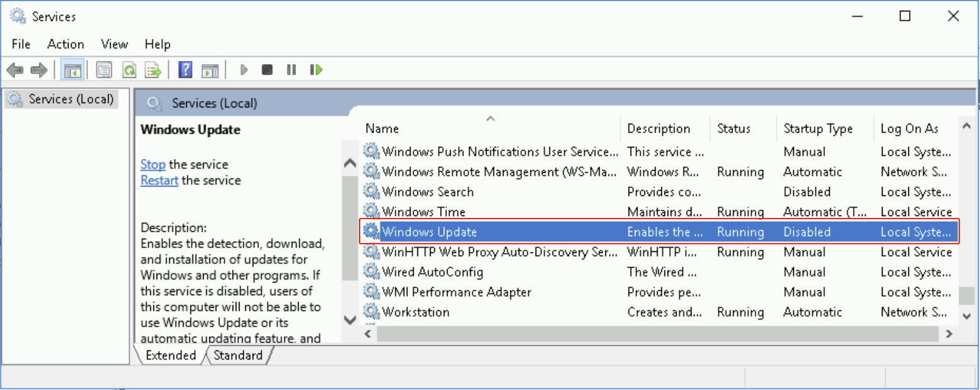This screenshot has width=980, height=390.
Task: Click Disabled startup type of Windows Search
Action: [807, 192]
